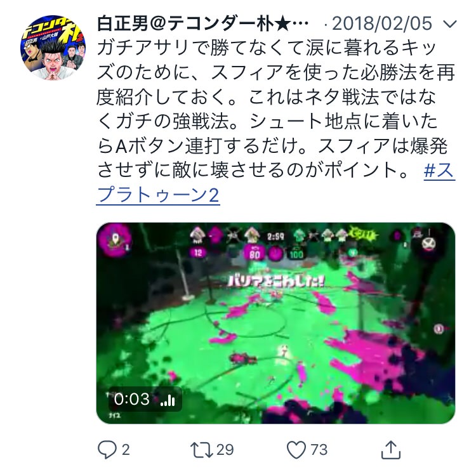The image size is (476, 472).
Task: Open the tweet author's profile avatar
Action: [x=53, y=48]
